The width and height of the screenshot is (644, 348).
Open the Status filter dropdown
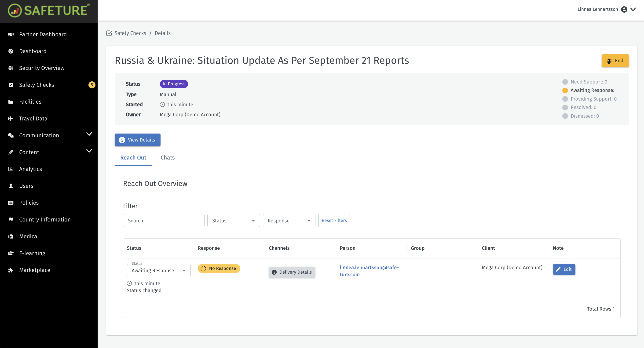pos(233,221)
